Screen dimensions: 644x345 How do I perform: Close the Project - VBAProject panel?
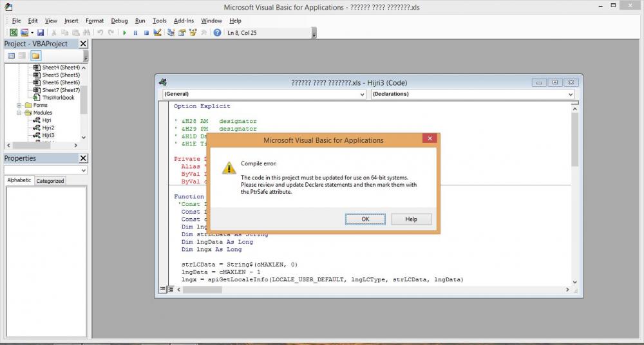point(83,44)
